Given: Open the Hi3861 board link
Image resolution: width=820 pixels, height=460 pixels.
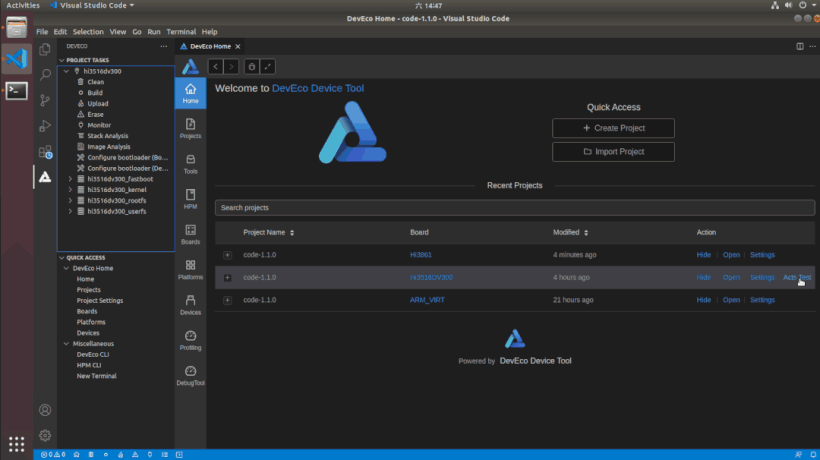Looking at the screenshot, I should tap(420, 255).
